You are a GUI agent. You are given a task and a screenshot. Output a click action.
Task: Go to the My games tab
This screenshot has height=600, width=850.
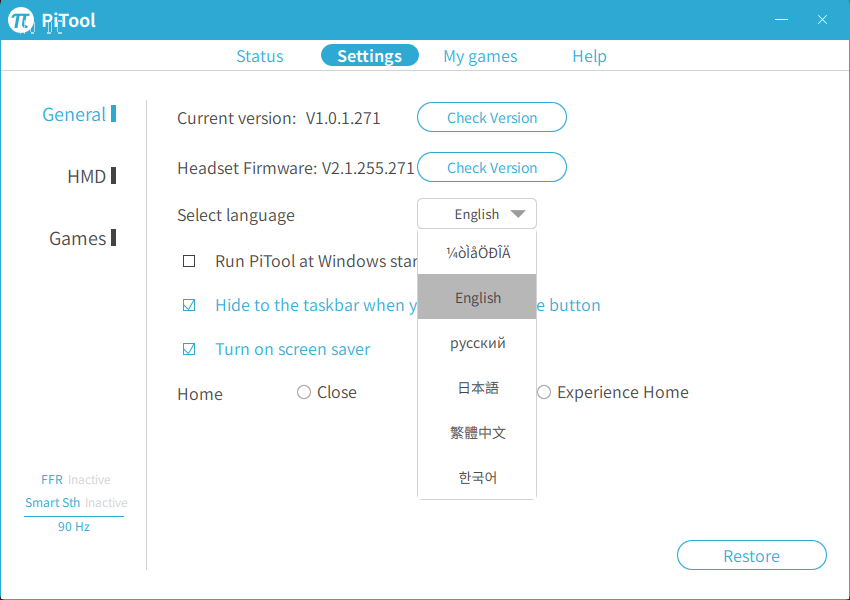coord(480,56)
